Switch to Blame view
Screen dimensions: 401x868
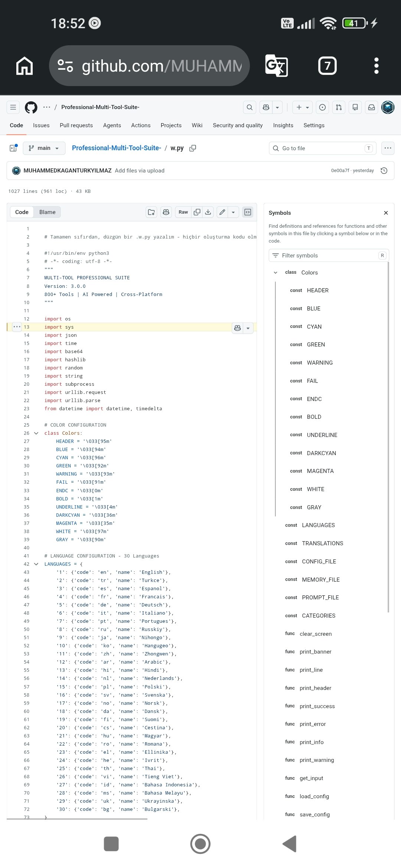pyautogui.click(x=48, y=212)
